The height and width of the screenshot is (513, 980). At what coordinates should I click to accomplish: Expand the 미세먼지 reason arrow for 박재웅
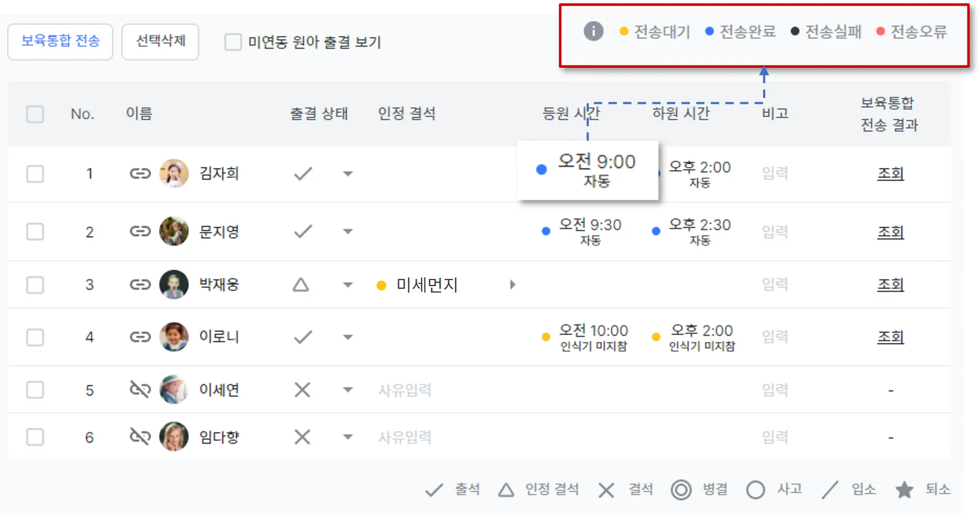[512, 285]
